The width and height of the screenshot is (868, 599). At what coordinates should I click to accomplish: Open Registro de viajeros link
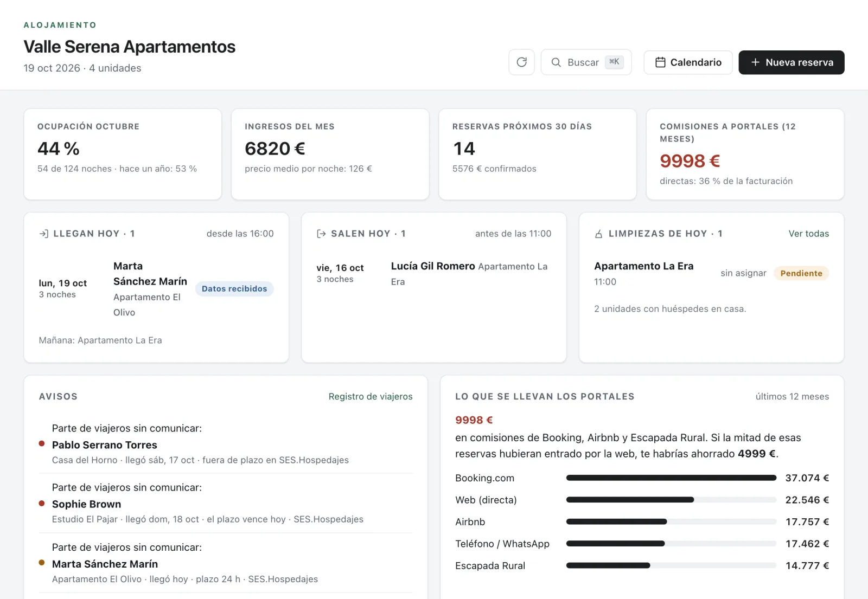(371, 397)
